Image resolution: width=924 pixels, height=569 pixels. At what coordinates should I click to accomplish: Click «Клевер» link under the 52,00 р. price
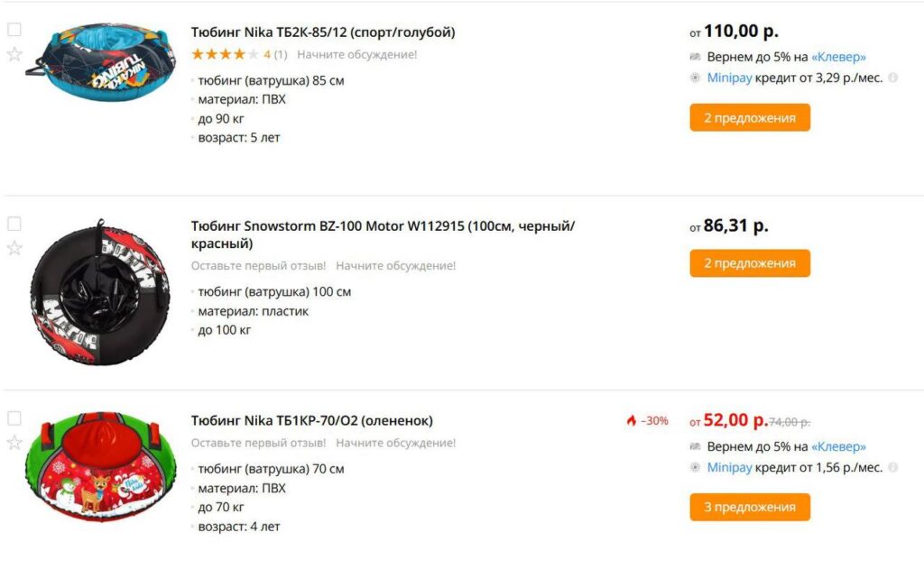838,446
